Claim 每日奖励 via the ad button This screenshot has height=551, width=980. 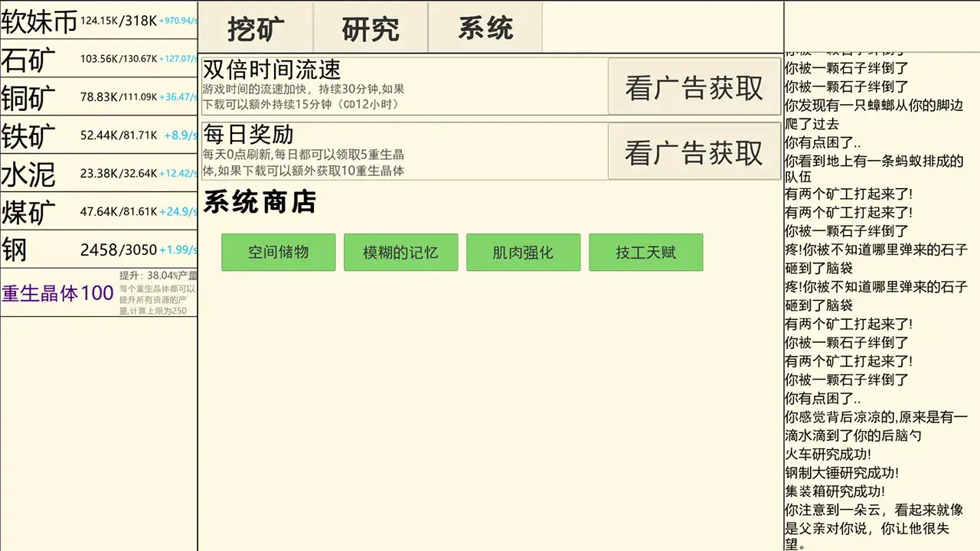point(694,152)
